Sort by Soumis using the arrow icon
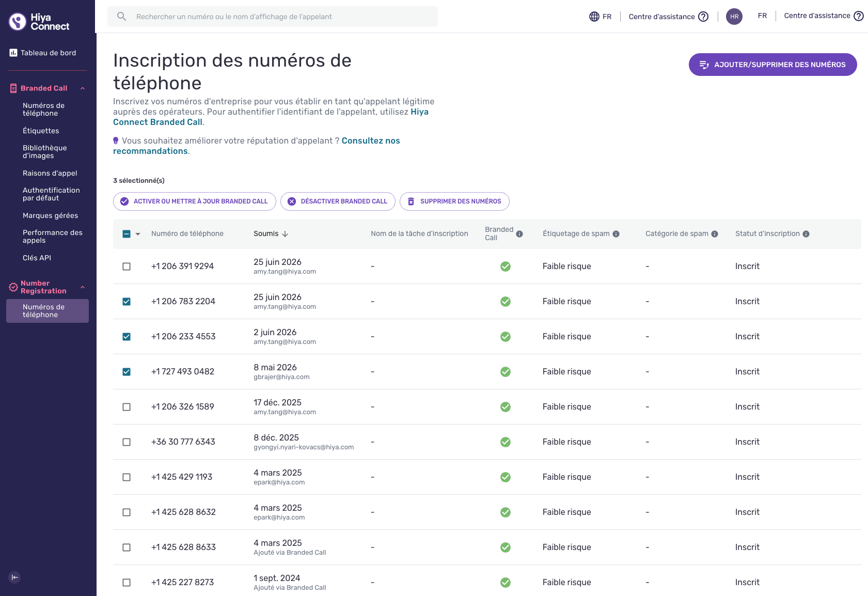This screenshot has height=596, width=868. pos(285,234)
